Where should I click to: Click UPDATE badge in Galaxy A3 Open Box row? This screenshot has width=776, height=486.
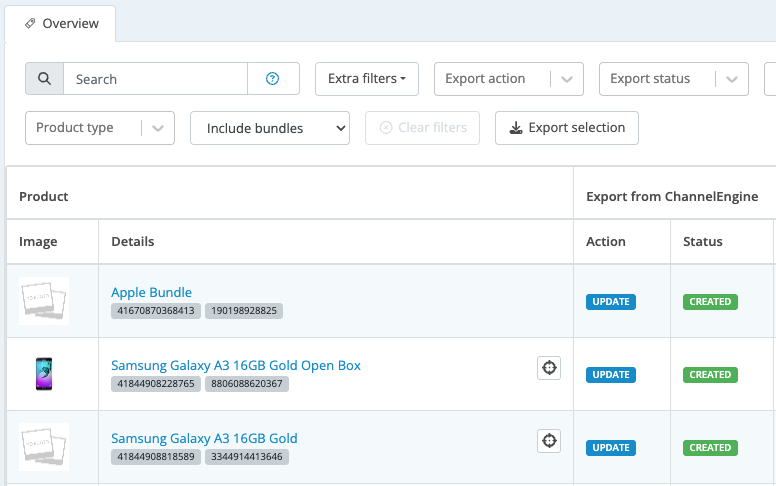611,375
